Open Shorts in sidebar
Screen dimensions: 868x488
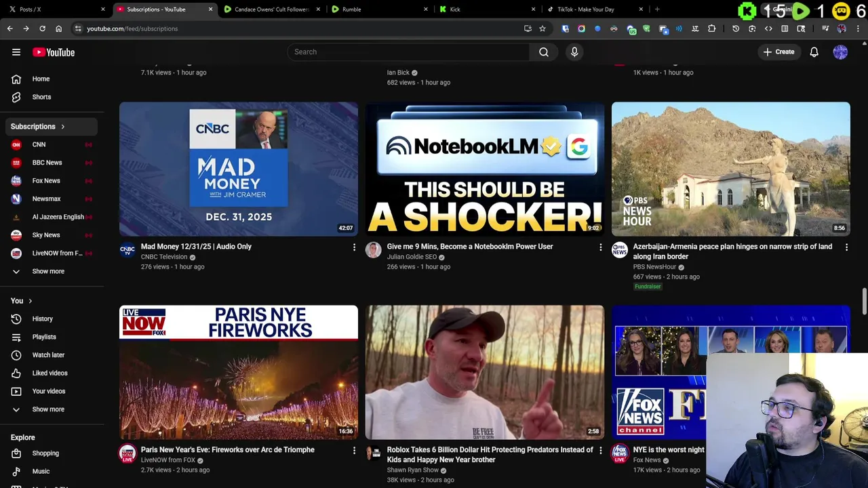53,97
